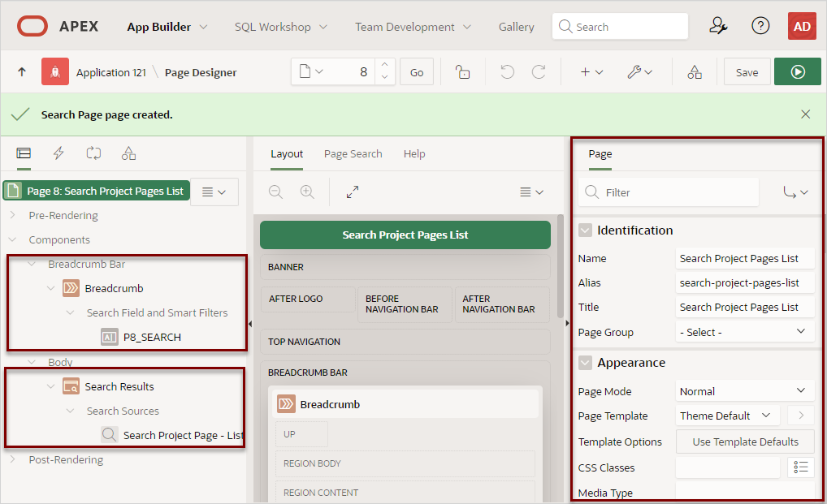Run the page with play button
Screen dimensions: 827x504
click(x=798, y=71)
